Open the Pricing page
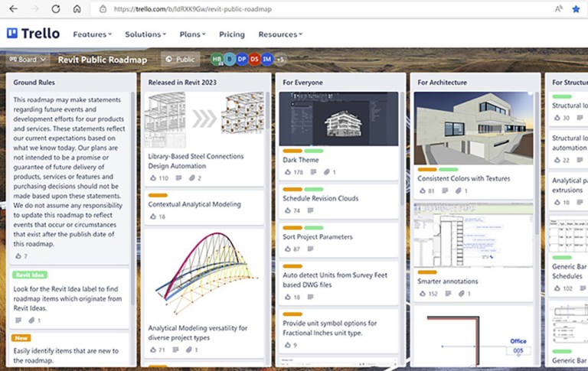 (232, 34)
